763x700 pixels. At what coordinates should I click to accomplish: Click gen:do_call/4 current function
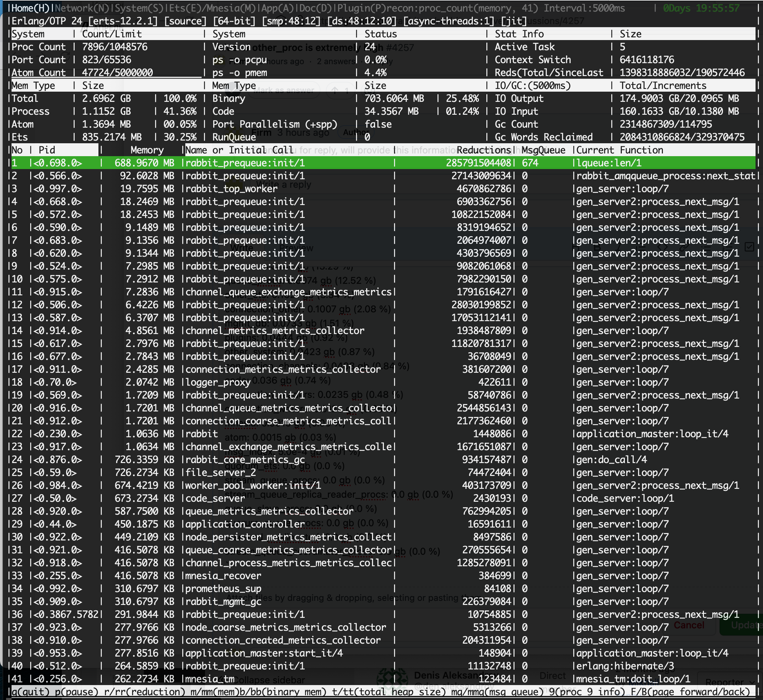pos(612,459)
